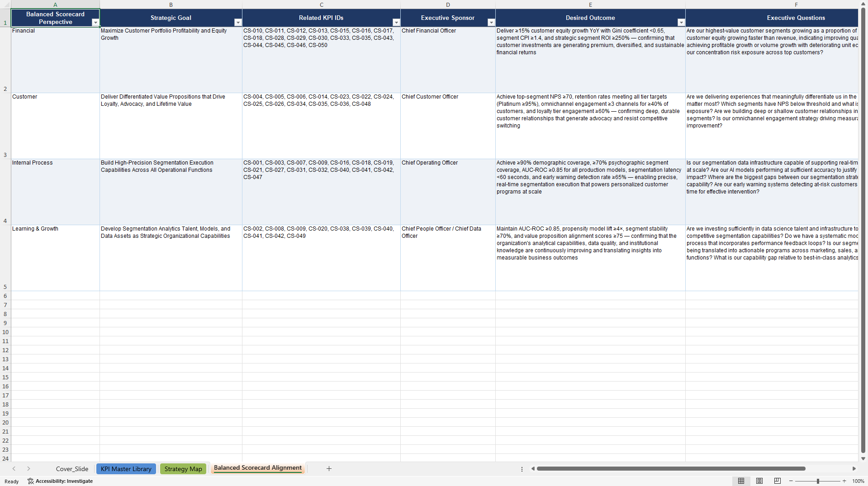This screenshot has height=486, width=868.
Task: Select the Executive Questions header cell
Action: tap(772, 18)
